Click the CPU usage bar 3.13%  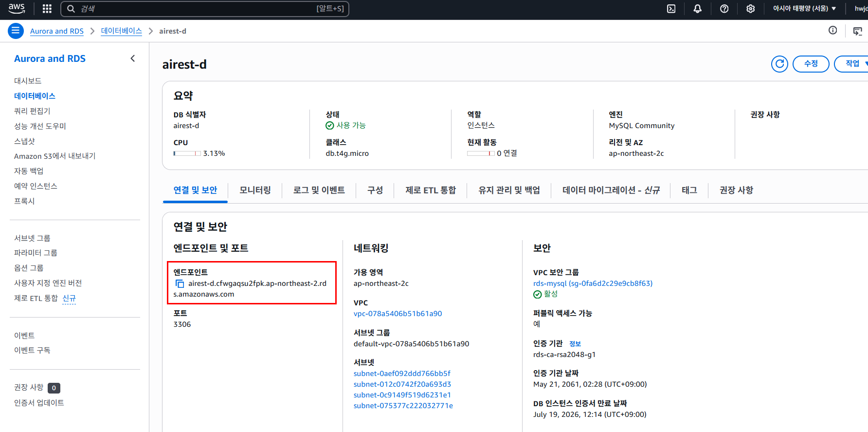(187, 153)
